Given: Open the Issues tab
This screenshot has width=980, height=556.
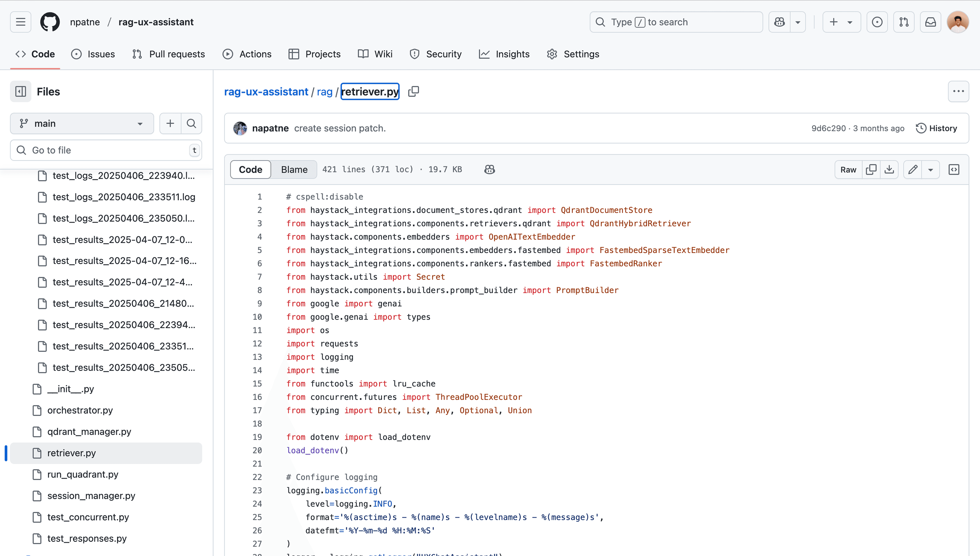Looking at the screenshot, I should pyautogui.click(x=93, y=54).
